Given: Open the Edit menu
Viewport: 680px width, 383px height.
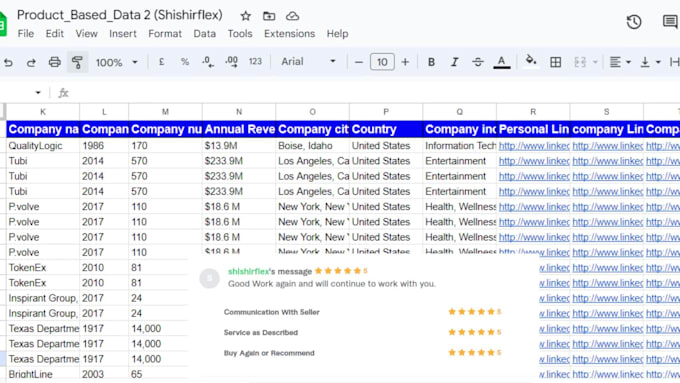Looking at the screenshot, I should coord(55,34).
